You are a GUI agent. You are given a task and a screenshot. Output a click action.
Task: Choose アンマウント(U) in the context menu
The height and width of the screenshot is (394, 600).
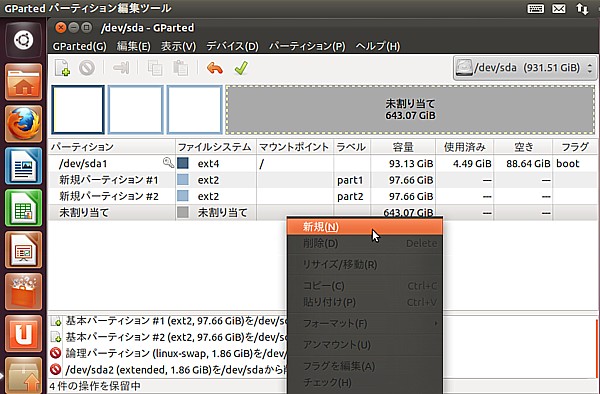pyautogui.click(x=365, y=345)
